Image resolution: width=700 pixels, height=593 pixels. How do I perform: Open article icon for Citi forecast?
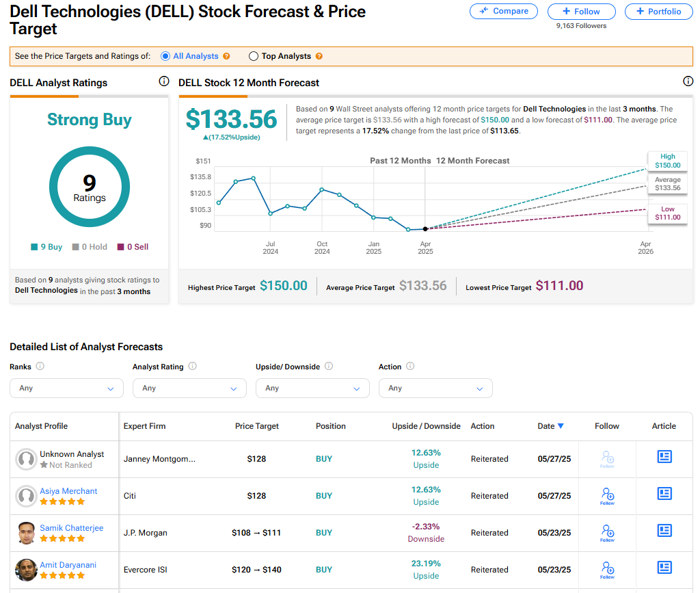pos(664,493)
